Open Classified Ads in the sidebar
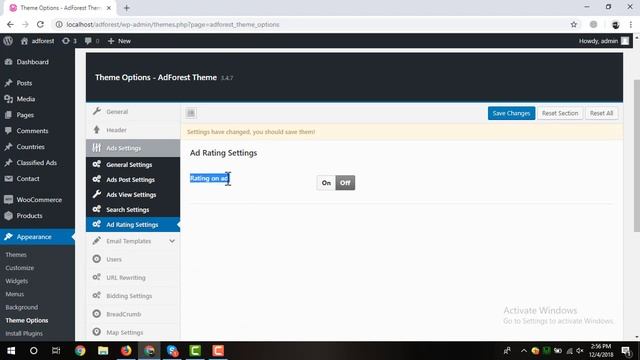This screenshot has height=360, width=640. click(37, 162)
